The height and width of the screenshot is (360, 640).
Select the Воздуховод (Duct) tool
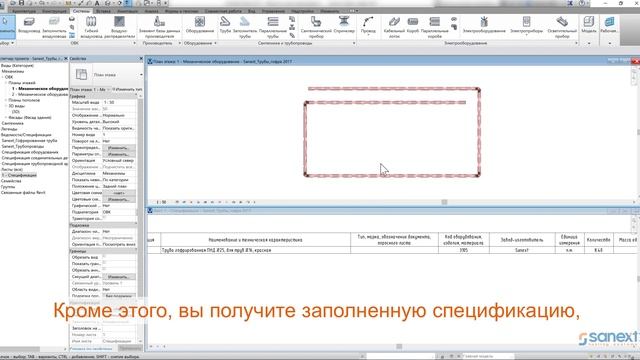(29, 26)
